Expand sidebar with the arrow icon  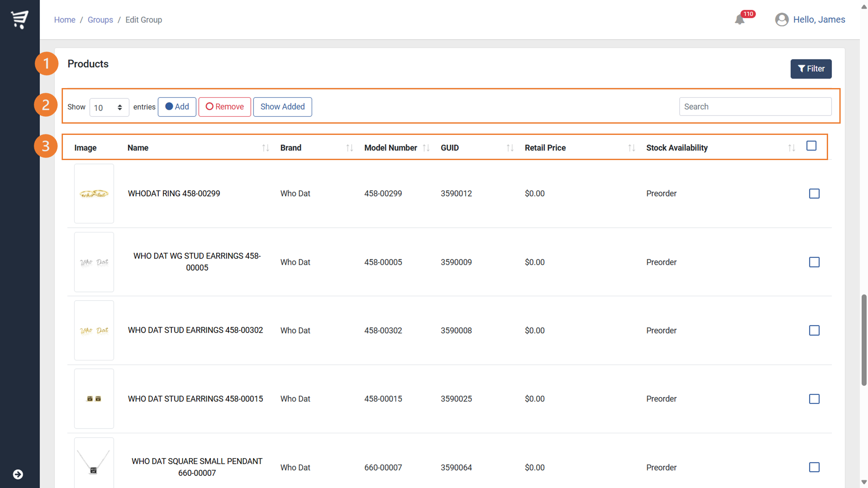[x=18, y=474]
